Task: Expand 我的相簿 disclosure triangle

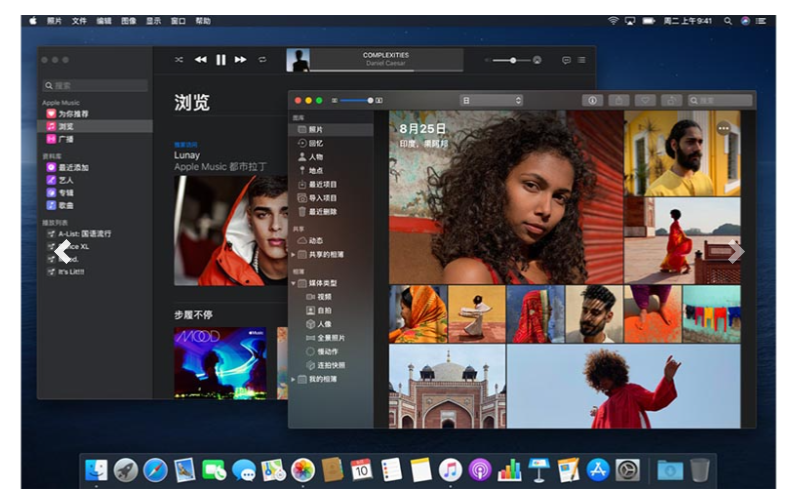Action: click(293, 379)
